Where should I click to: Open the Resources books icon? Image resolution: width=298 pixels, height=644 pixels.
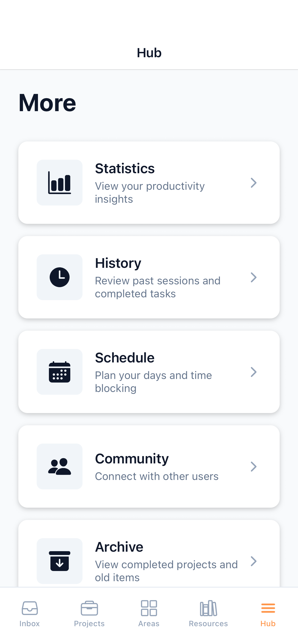208,608
